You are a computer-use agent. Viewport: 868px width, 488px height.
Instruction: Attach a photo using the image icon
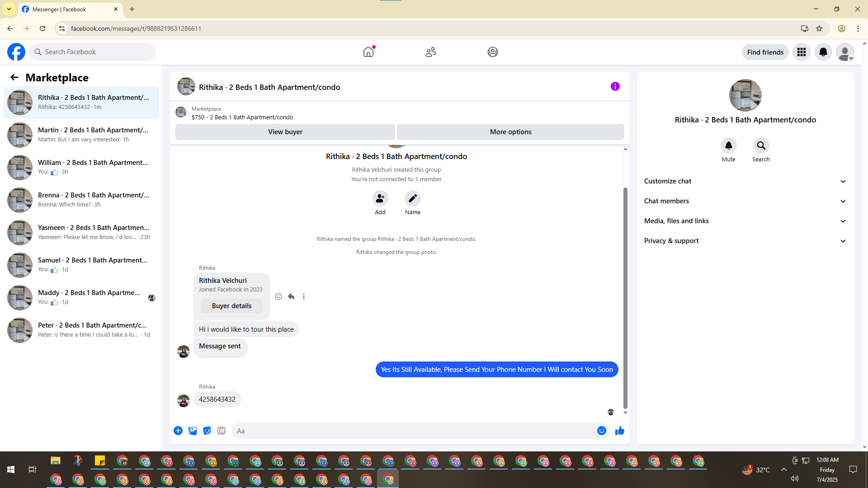point(193,431)
